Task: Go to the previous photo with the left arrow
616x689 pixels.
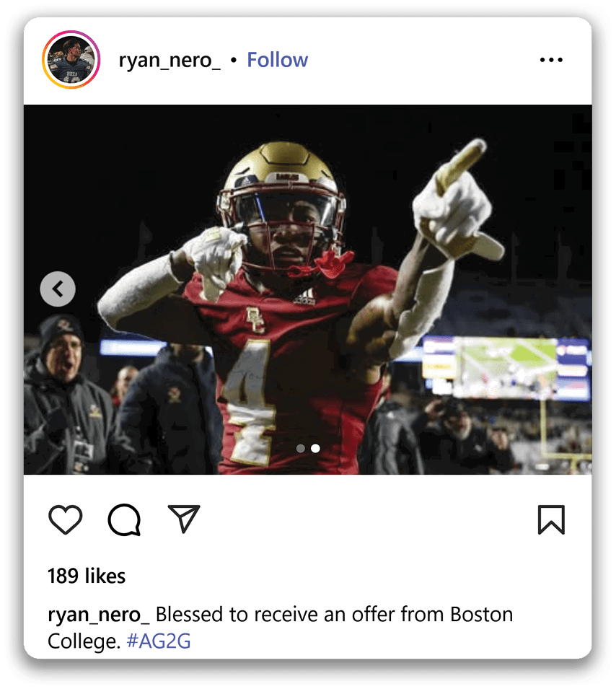Action: pos(58,289)
